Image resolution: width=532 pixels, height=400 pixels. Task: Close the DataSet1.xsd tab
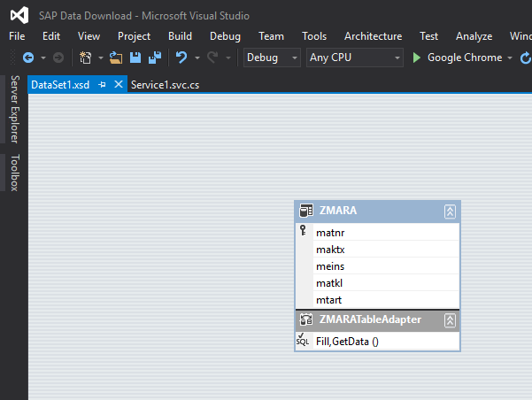coord(119,84)
